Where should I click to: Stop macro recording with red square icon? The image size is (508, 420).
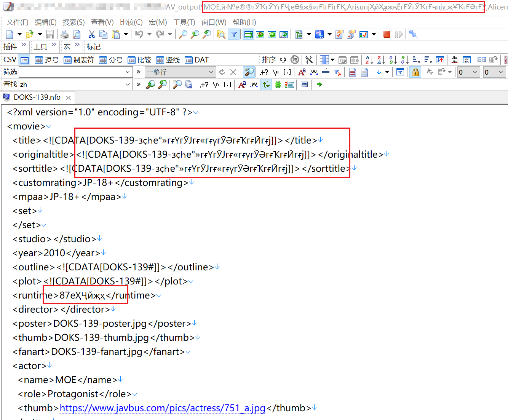387,34
